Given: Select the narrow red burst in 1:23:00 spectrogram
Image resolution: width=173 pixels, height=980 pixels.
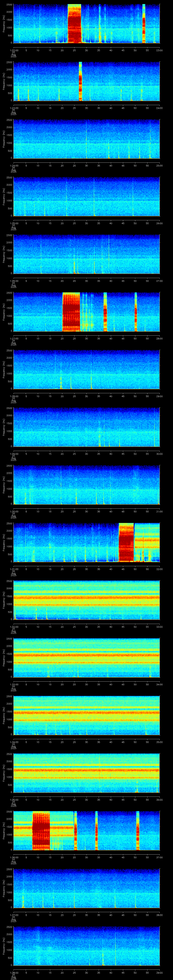Looking at the screenshot, I should point(80,81).
